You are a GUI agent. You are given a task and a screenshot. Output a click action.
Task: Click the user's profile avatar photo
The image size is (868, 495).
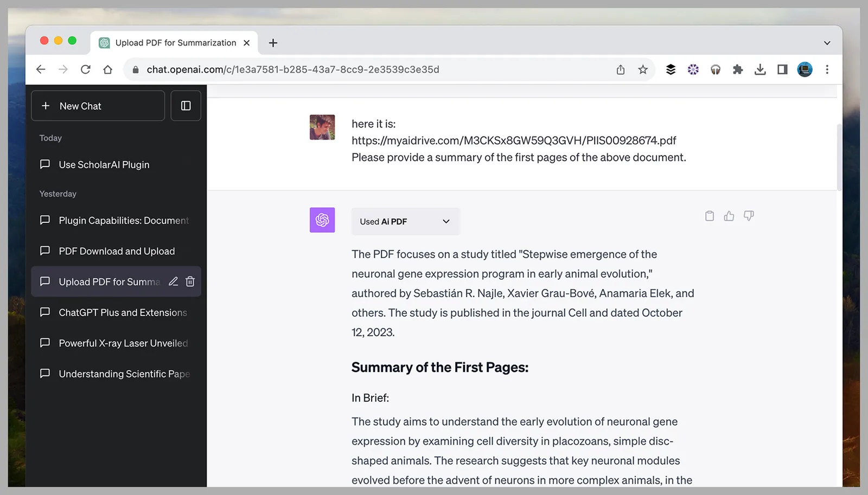[322, 127]
